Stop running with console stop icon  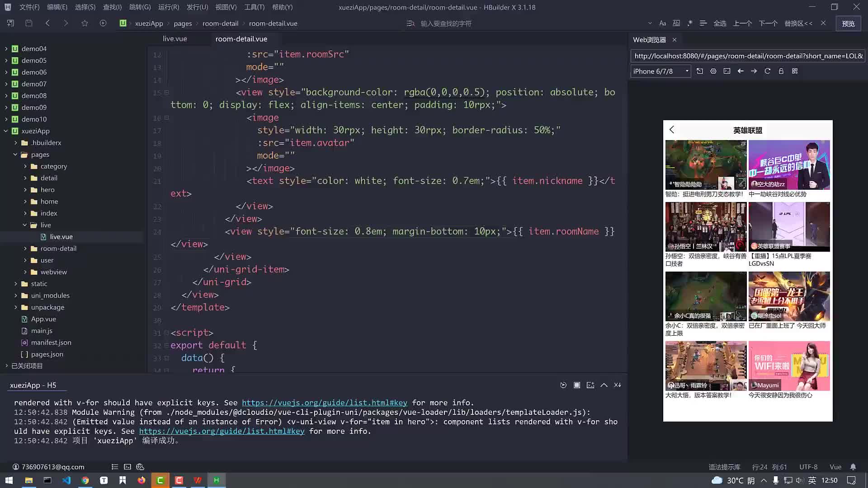[x=577, y=385]
